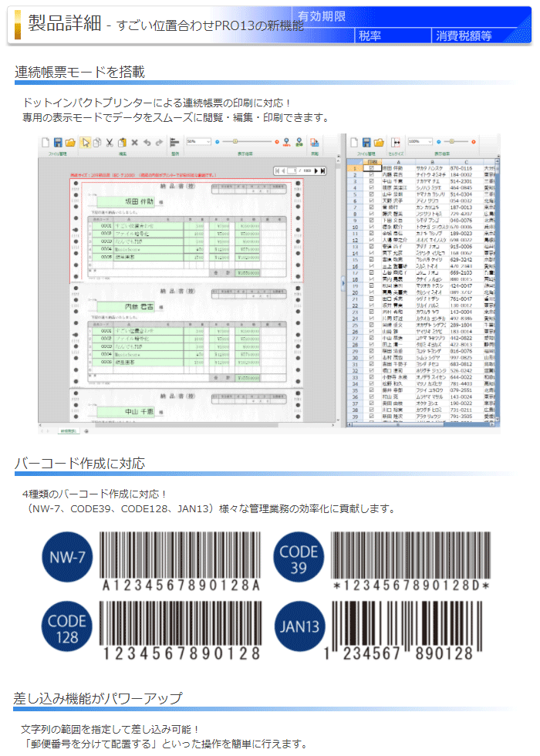The image size is (540, 756).
Task: Select the arrow pointer tool
Action: [86, 142]
